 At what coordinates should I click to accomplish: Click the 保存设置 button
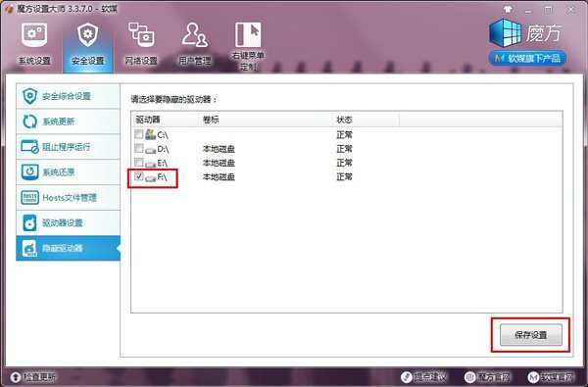click(x=530, y=335)
